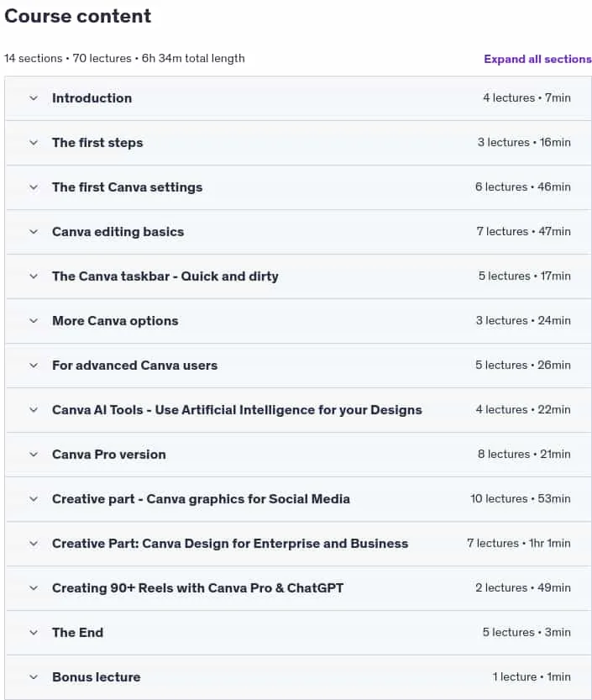Click the Introduction section title
Image resolution: width=592 pixels, height=700 pixels.
[92, 98]
